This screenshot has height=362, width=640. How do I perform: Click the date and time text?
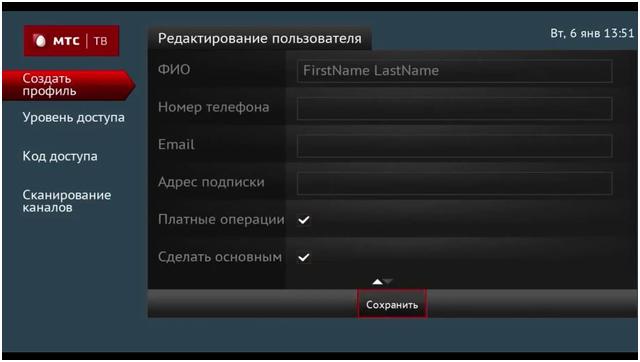592,33
